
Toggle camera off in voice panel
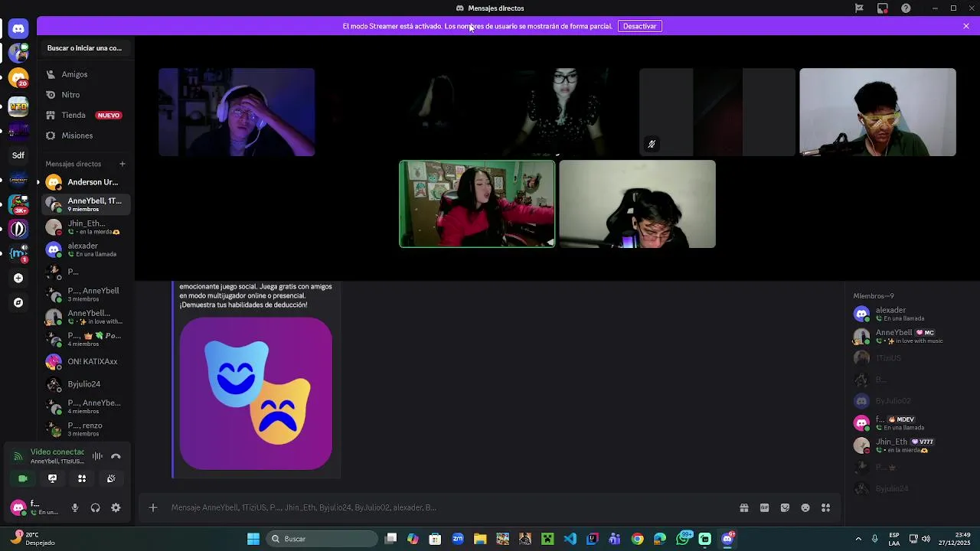(x=23, y=478)
